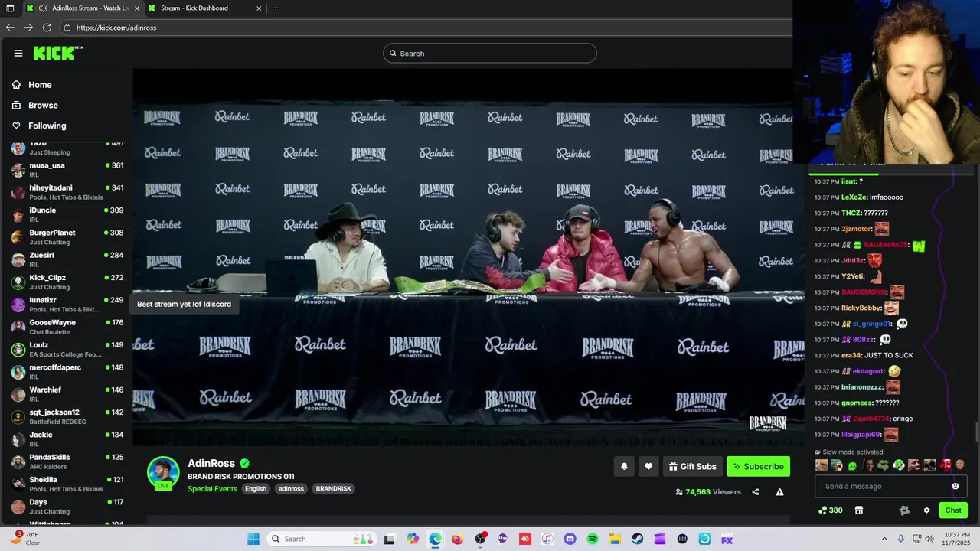Open the Windows Start menu
Image resolution: width=980 pixels, height=551 pixels.
[x=253, y=539]
